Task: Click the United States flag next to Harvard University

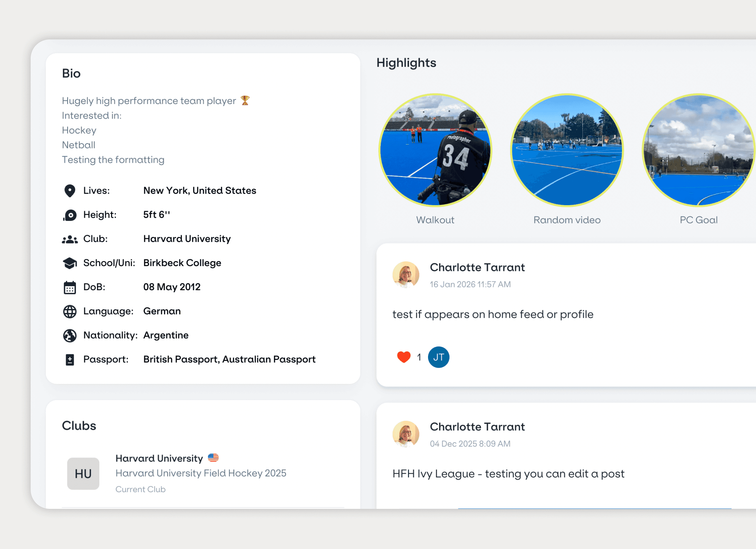Action: (213, 458)
